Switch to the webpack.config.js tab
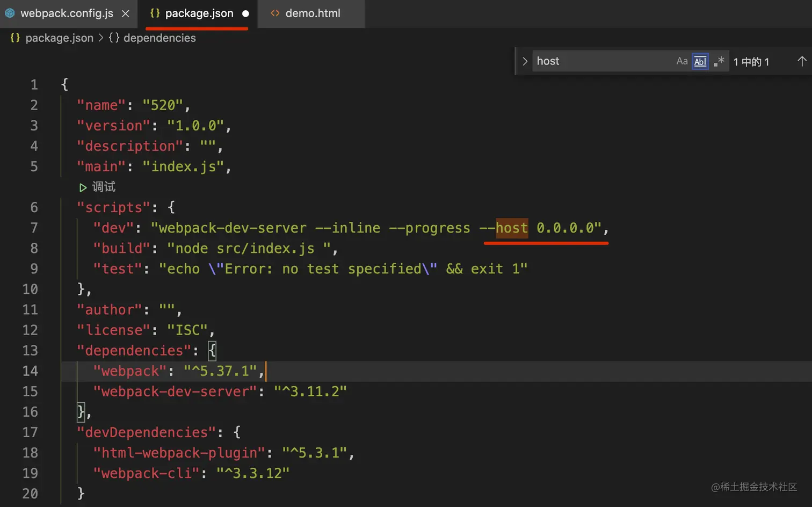The height and width of the screenshot is (507, 812). 67,13
